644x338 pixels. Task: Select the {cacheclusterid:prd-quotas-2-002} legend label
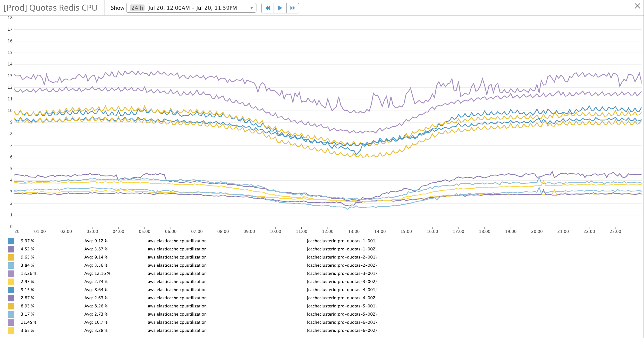coord(342,265)
